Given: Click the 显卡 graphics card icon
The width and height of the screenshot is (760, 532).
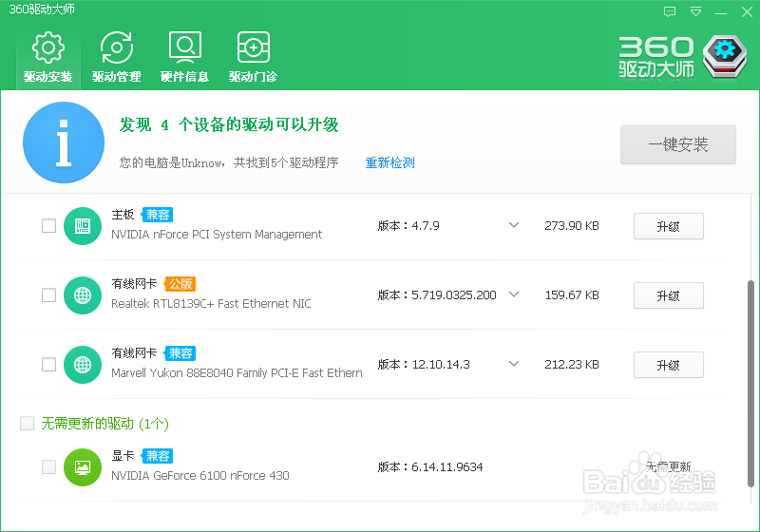Looking at the screenshot, I should pyautogui.click(x=83, y=467).
